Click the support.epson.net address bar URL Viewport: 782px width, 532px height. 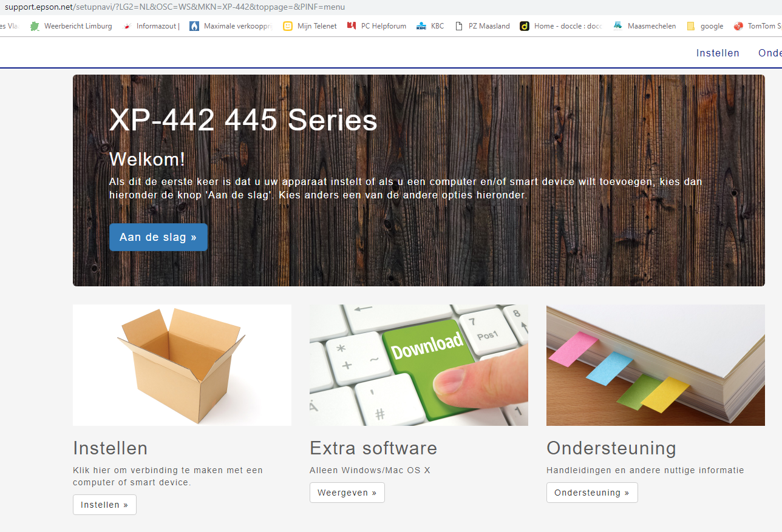(175, 7)
